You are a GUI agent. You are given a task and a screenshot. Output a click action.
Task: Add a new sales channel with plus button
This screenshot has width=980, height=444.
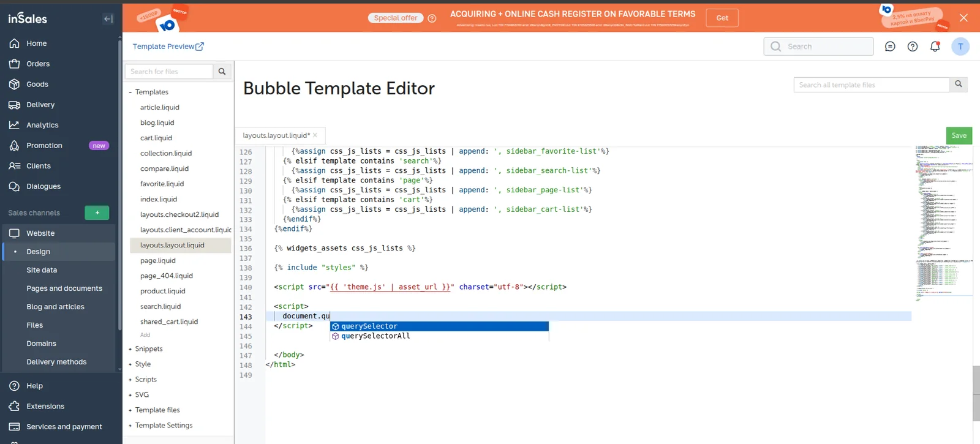pos(97,213)
